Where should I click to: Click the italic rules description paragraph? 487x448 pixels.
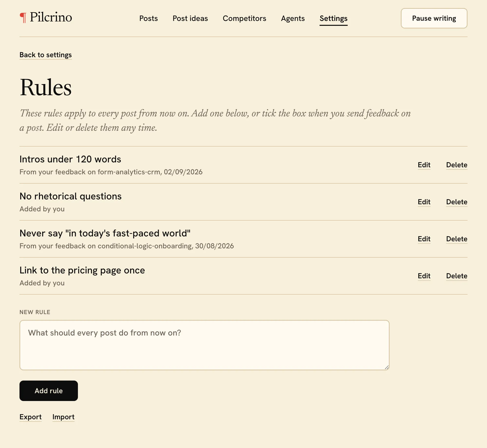tap(215, 120)
